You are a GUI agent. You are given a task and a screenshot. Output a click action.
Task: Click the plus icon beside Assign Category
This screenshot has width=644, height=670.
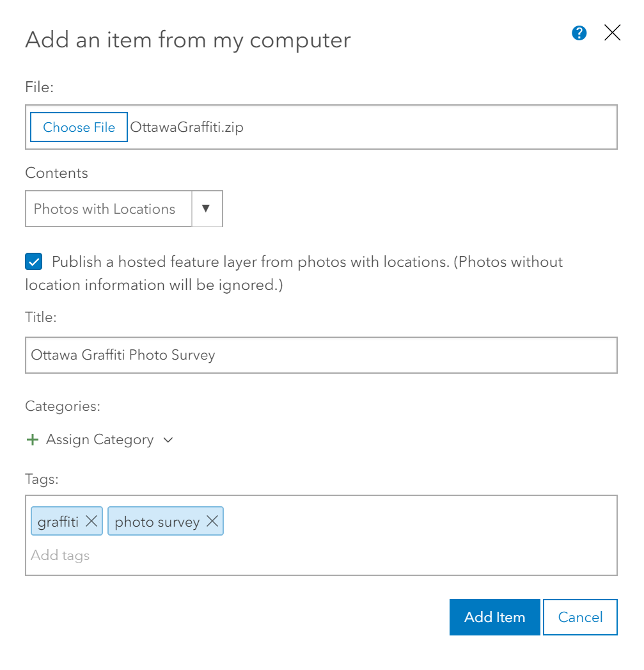[32, 440]
